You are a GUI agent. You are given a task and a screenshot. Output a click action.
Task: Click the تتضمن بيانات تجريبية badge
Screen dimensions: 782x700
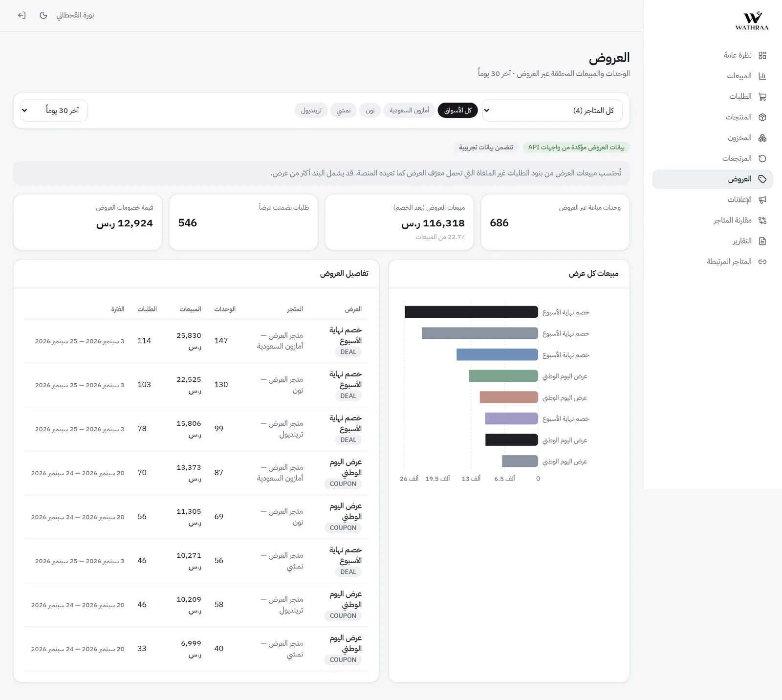point(486,147)
